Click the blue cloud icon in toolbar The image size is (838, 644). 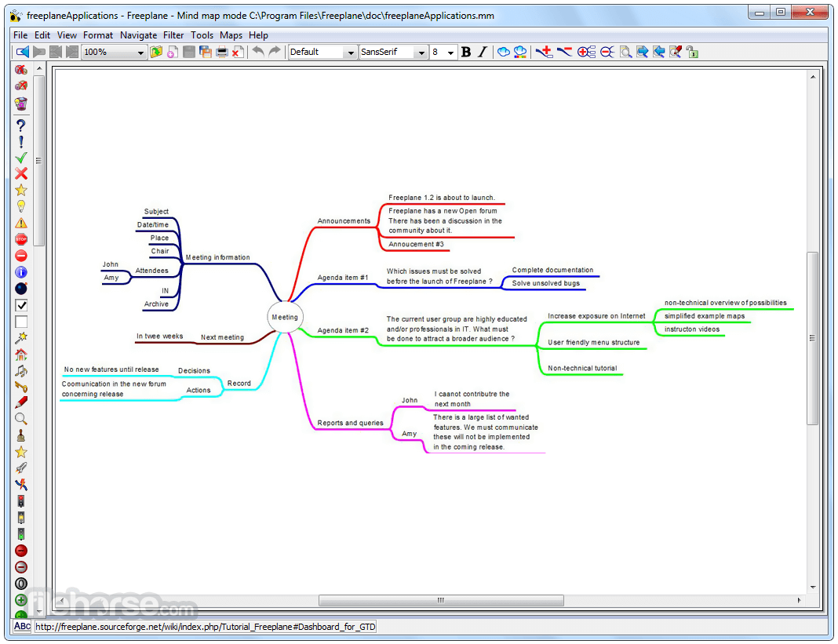pyautogui.click(x=503, y=52)
